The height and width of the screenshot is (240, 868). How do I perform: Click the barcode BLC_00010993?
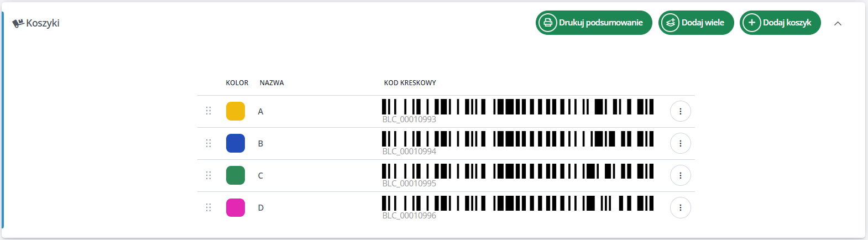(517, 111)
